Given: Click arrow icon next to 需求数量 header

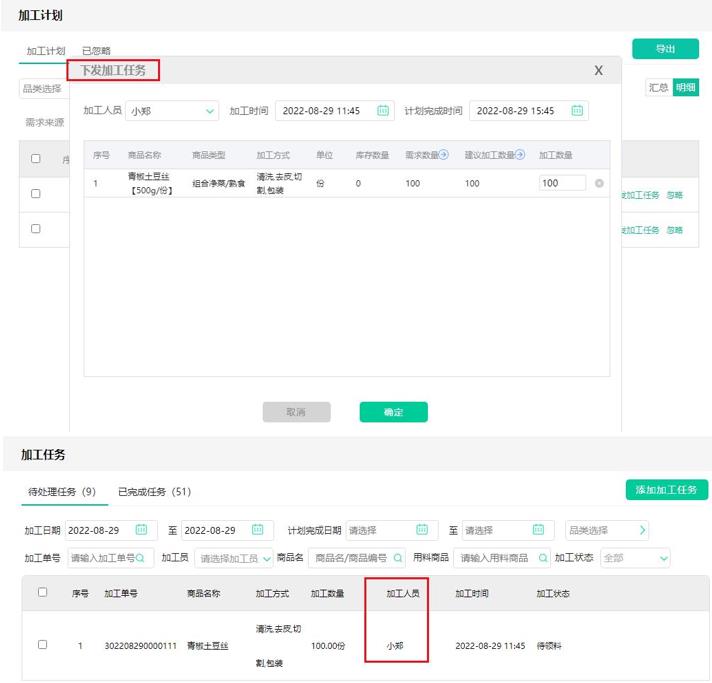Looking at the screenshot, I should pyautogui.click(x=443, y=155).
